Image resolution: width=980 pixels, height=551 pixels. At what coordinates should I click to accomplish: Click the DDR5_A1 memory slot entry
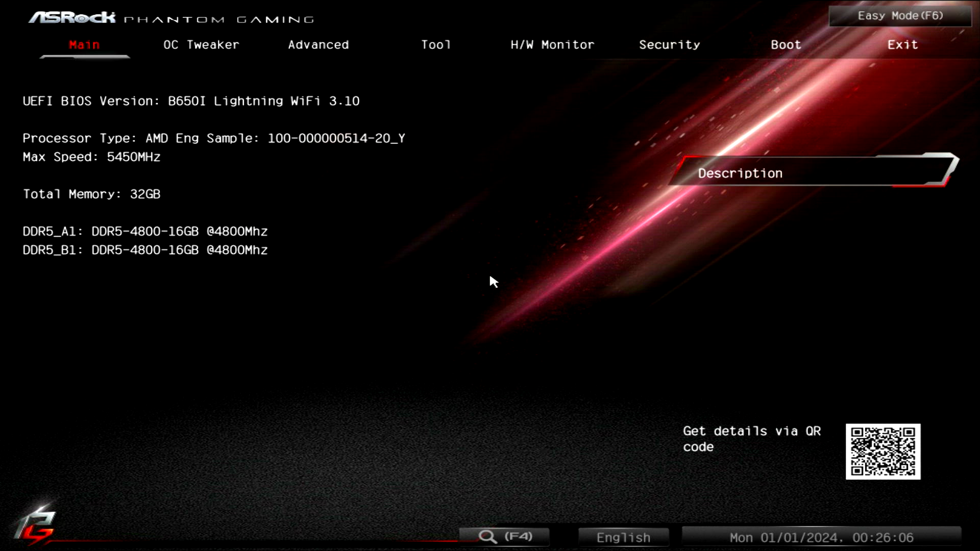click(145, 231)
